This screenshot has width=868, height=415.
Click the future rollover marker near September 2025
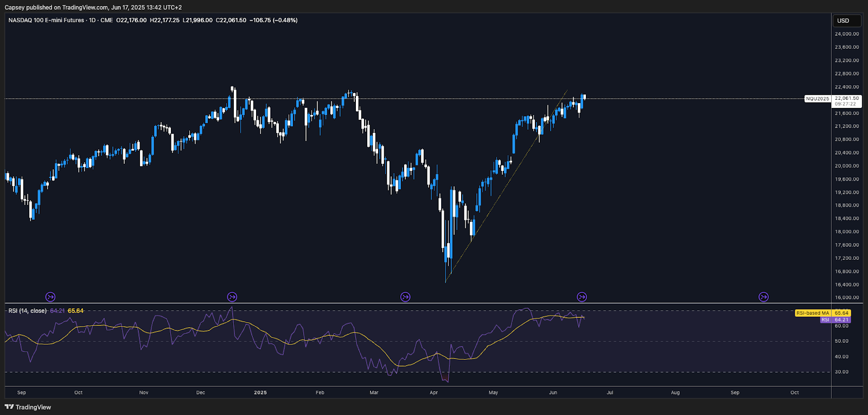[x=763, y=297]
